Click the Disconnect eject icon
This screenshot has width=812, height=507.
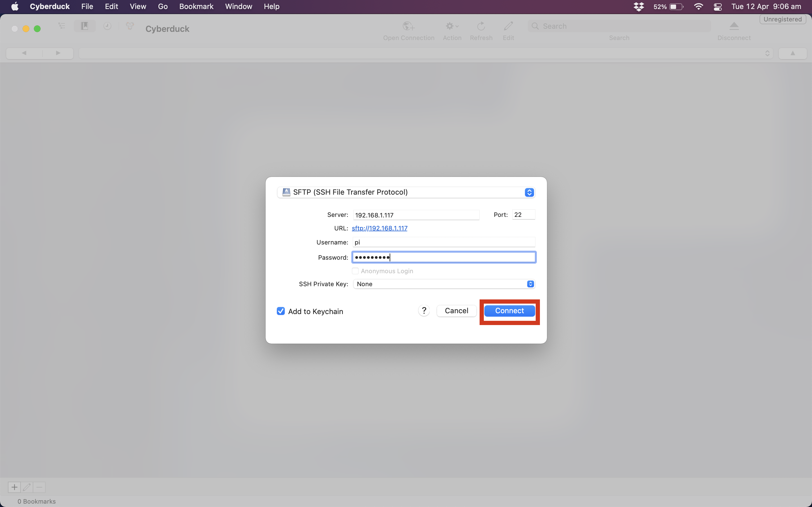point(734,26)
